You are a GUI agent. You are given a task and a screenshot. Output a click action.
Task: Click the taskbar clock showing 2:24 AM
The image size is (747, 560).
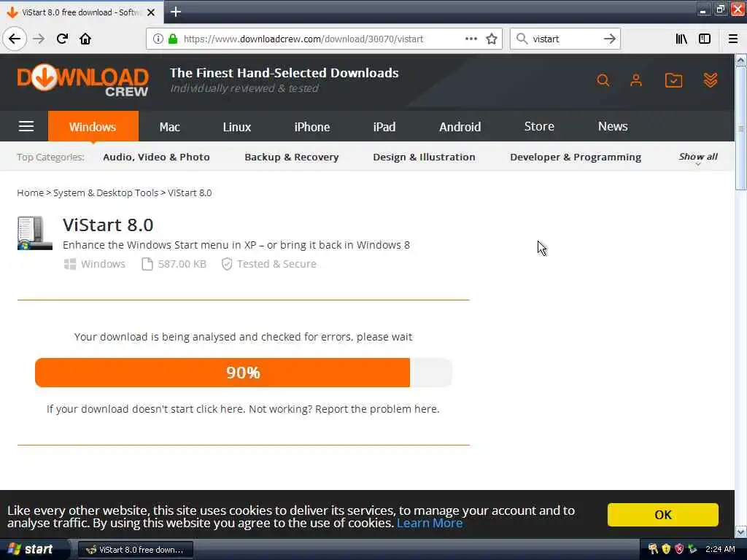[720, 549]
